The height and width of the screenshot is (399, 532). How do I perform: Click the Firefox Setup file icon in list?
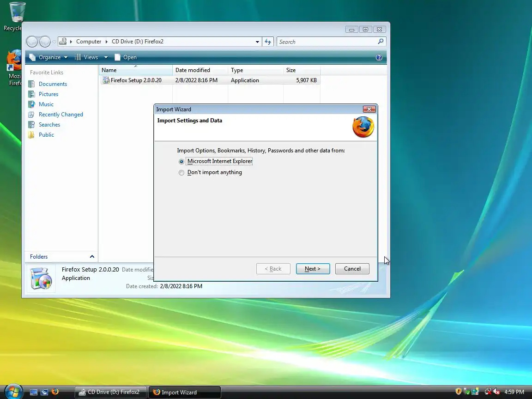pos(106,80)
